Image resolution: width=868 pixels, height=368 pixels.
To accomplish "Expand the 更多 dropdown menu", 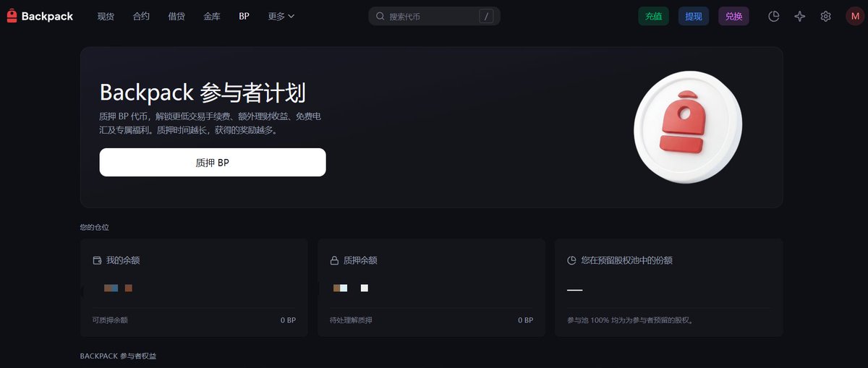I will (281, 16).
